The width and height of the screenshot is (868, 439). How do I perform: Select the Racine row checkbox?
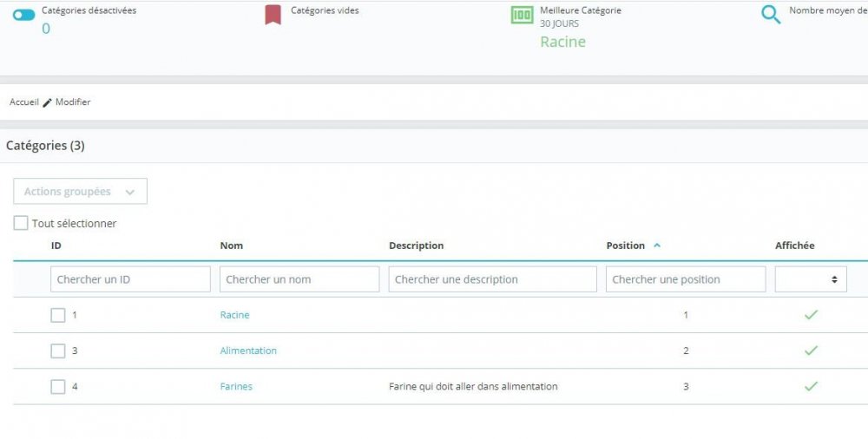58,316
